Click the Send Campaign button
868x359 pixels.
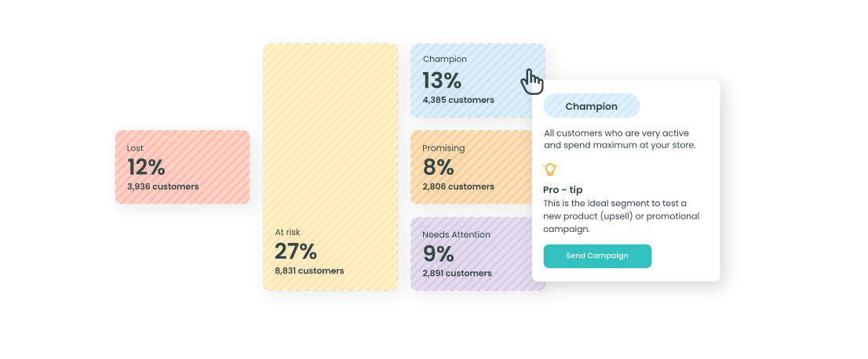(x=597, y=256)
